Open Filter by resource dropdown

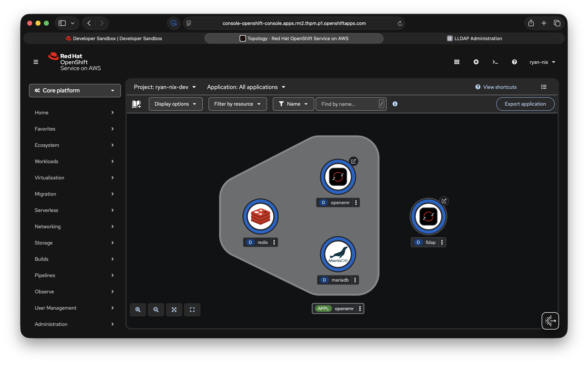(238, 104)
